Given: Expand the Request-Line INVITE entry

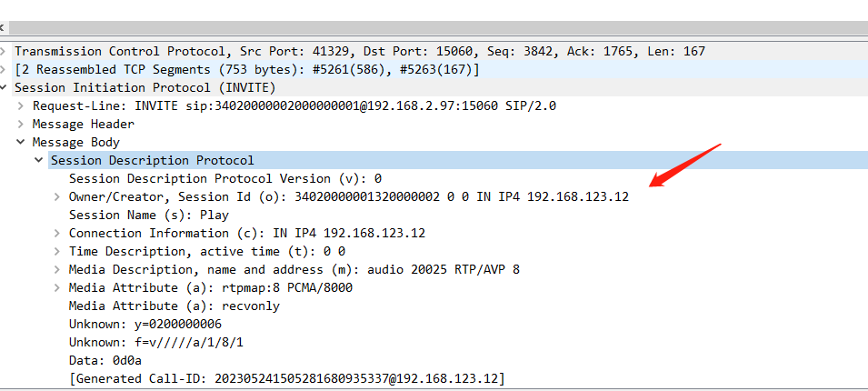Looking at the screenshot, I should tap(21, 106).
